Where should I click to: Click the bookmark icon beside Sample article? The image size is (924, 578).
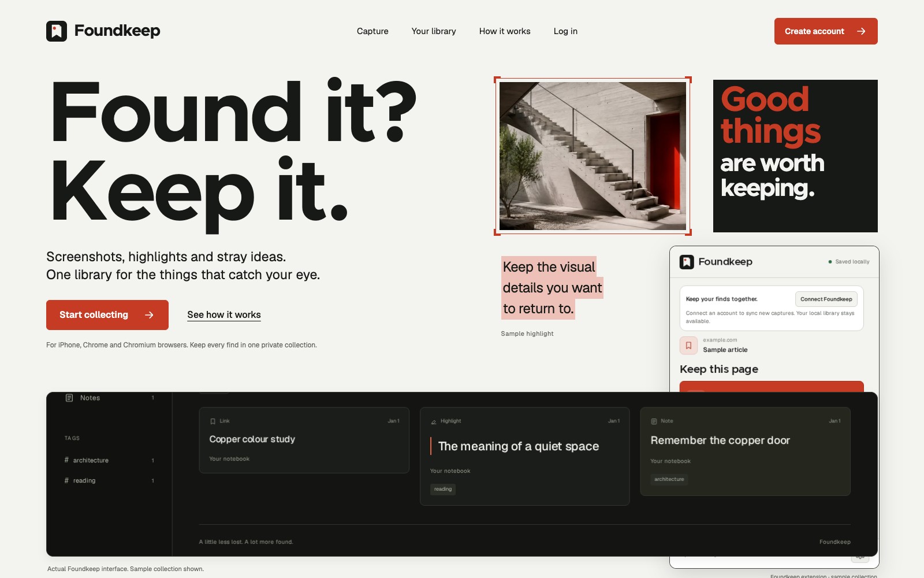point(688,345)
